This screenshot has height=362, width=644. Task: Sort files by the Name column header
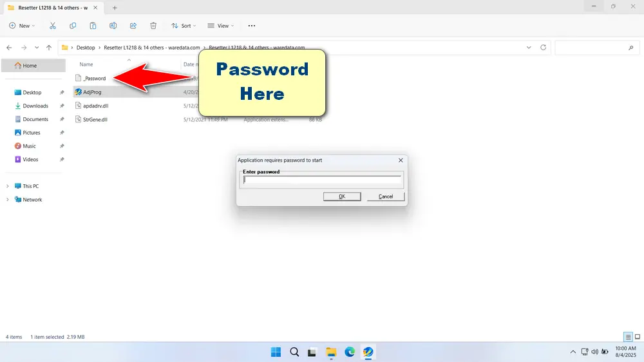tap(86, 64)
